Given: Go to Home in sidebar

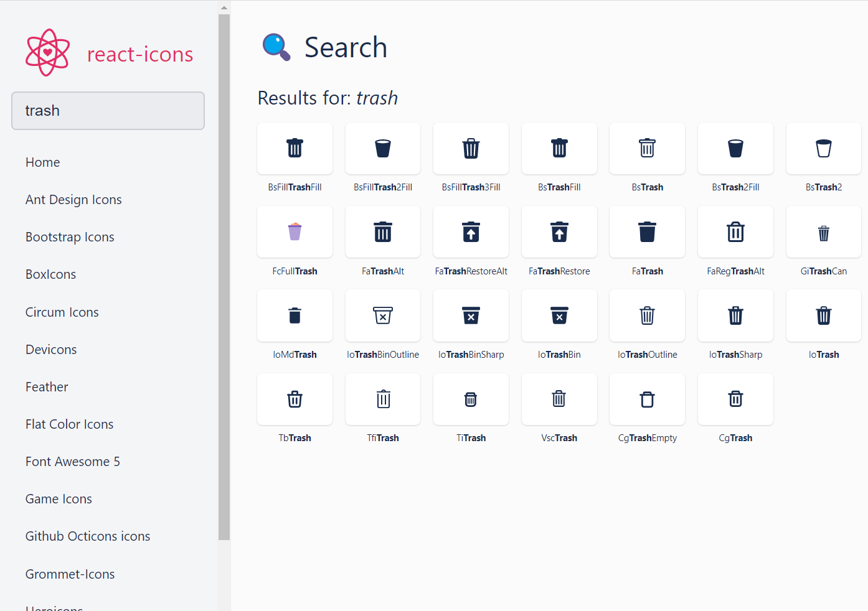Looking at the screenshot, I should pyautogui.click(x=43, y=162).
